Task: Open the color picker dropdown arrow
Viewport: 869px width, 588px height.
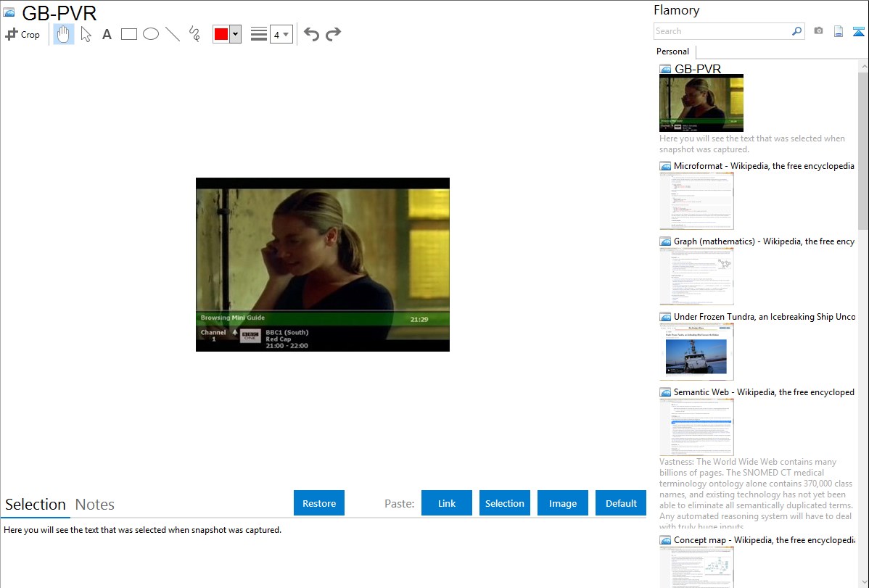Action: tap(235, 34)
